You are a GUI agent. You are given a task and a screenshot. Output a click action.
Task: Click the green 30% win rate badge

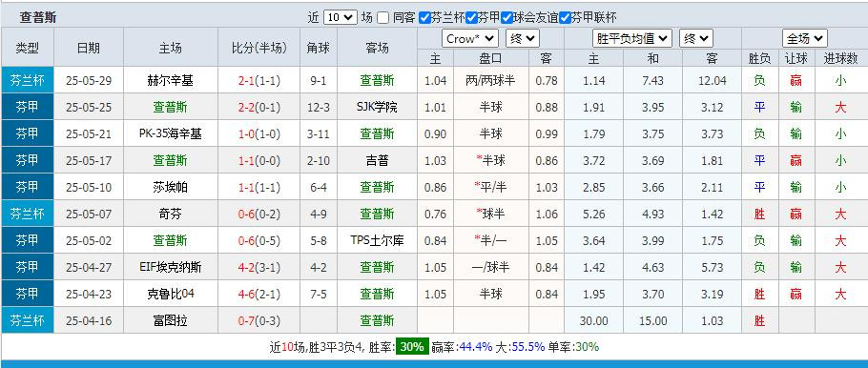[411, 347]
